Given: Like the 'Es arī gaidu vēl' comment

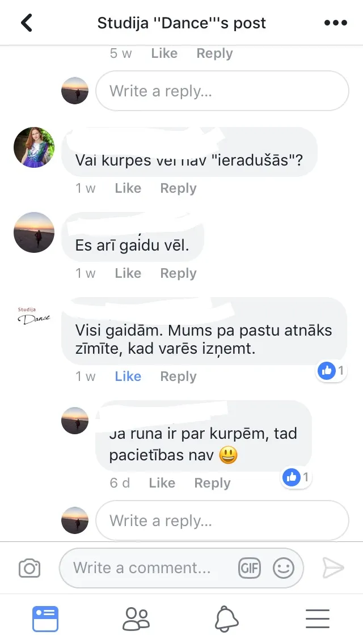Looking at the screenshot, I should [128, 273].
